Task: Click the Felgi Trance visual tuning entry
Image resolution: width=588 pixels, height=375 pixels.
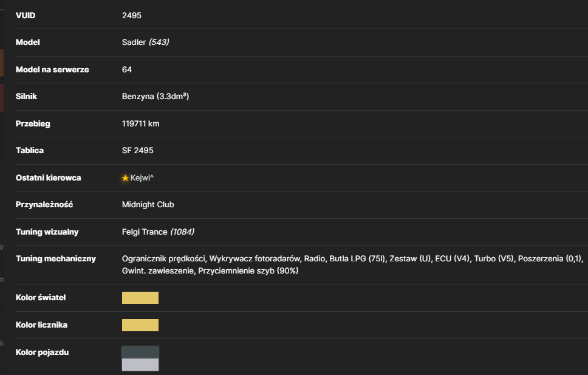Action: point(145,232)
